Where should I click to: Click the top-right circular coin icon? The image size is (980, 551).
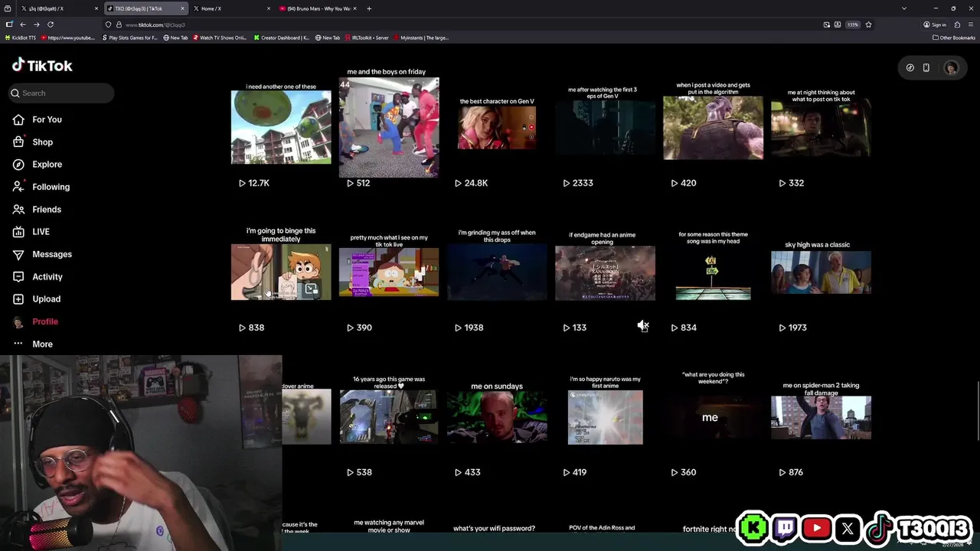[910, 67]
